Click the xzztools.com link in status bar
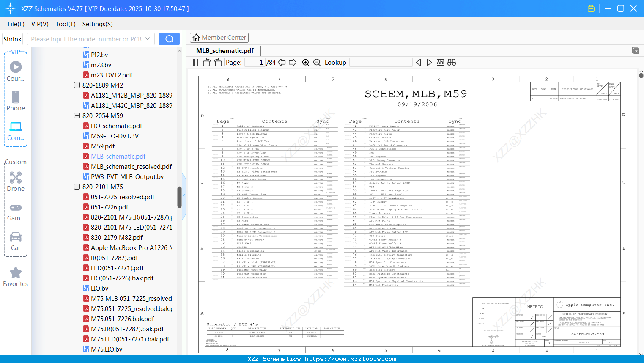Image resolution: width=644 pixels, height=363 pixels. (350, 359)
